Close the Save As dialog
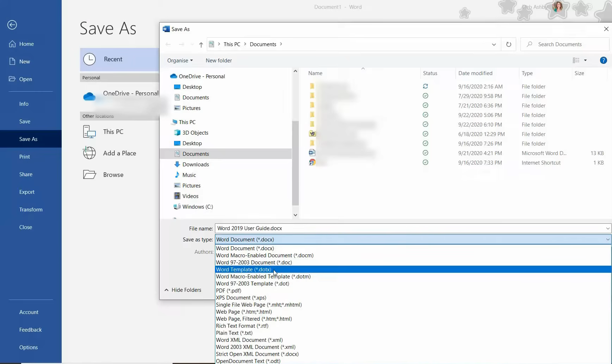This screenshot has height=364, width=612. [606, 29]
